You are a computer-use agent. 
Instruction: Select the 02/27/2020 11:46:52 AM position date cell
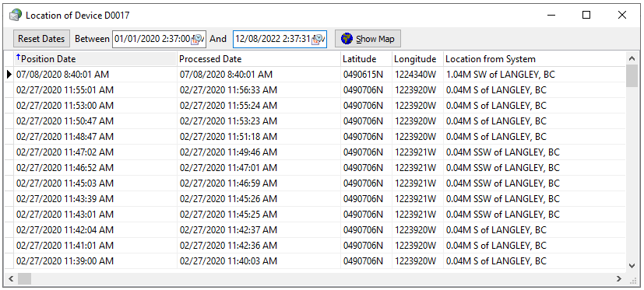tap(95, 168)
